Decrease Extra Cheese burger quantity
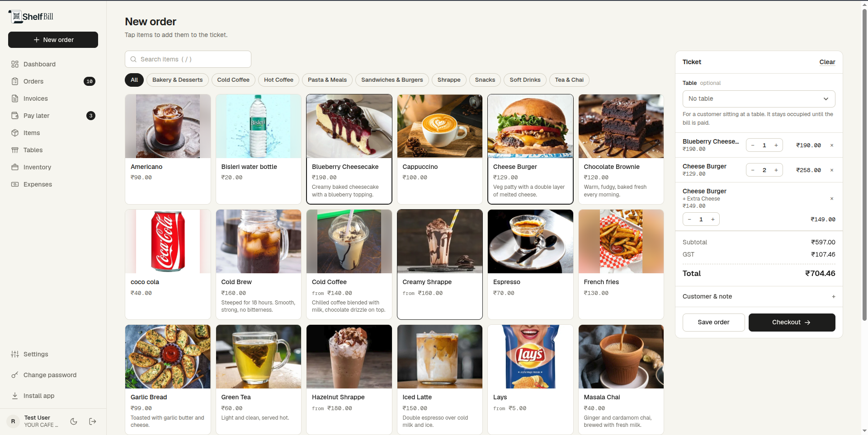The image size is (868, 435). coord(689,220)
